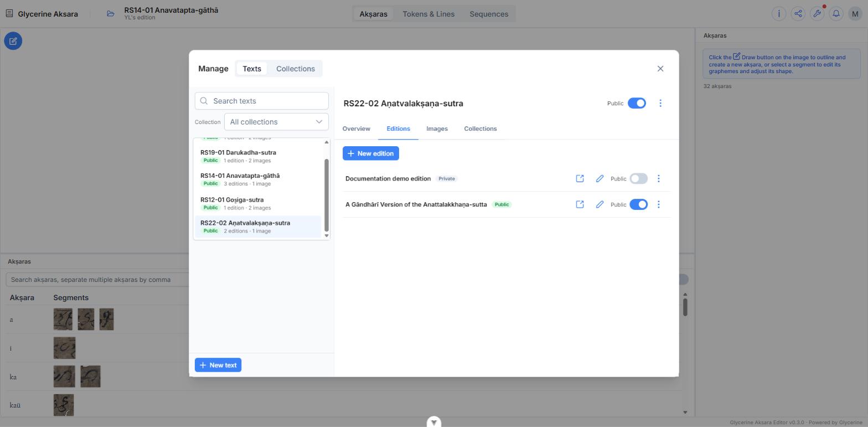The image size is (868, 427).
Task: Open the Collections tab under RS22-02
Action: click(480, 128)
